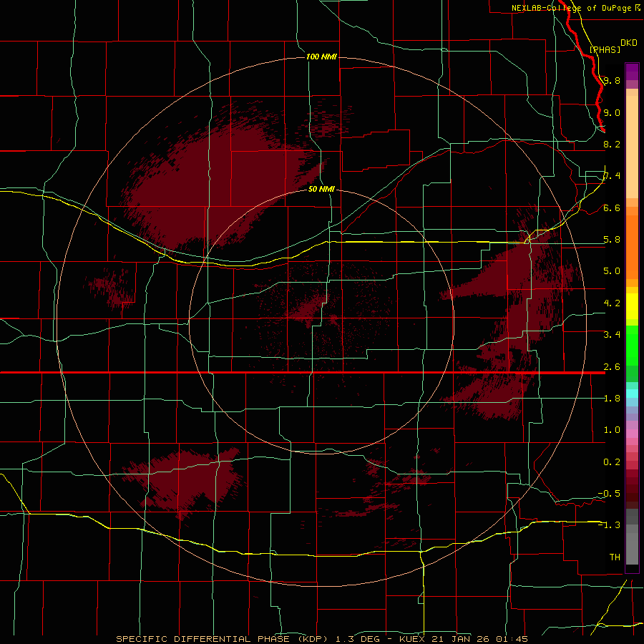Click the 01:45 timestamp
Image resolution: width=644 pixels, height=644 pixels.
pos(512,639)
